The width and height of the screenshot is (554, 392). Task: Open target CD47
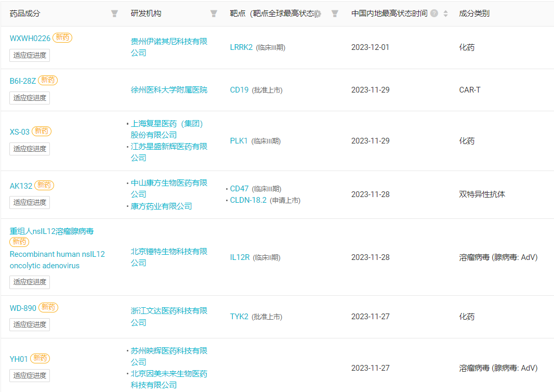click(x=239, y=189)
